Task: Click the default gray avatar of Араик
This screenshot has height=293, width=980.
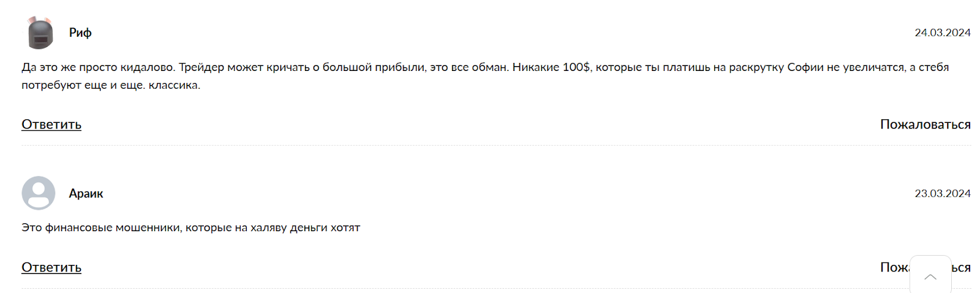Action: point(39,193)
